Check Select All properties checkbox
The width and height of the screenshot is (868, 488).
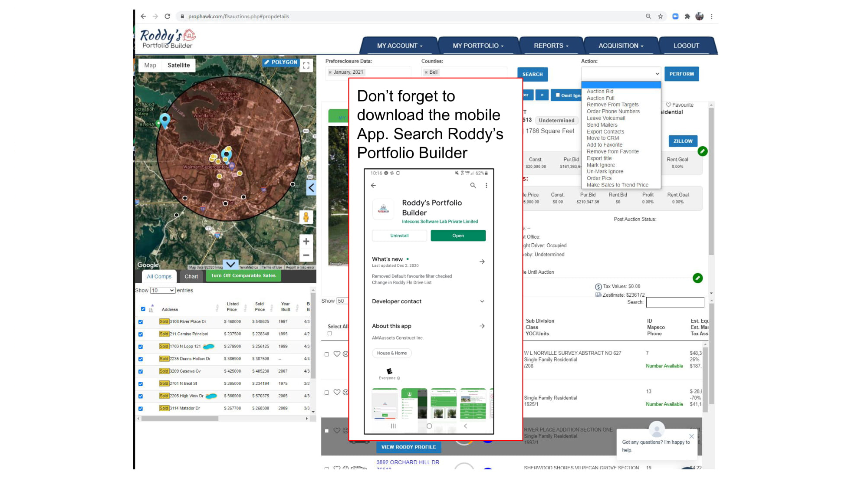coord(330,334)
